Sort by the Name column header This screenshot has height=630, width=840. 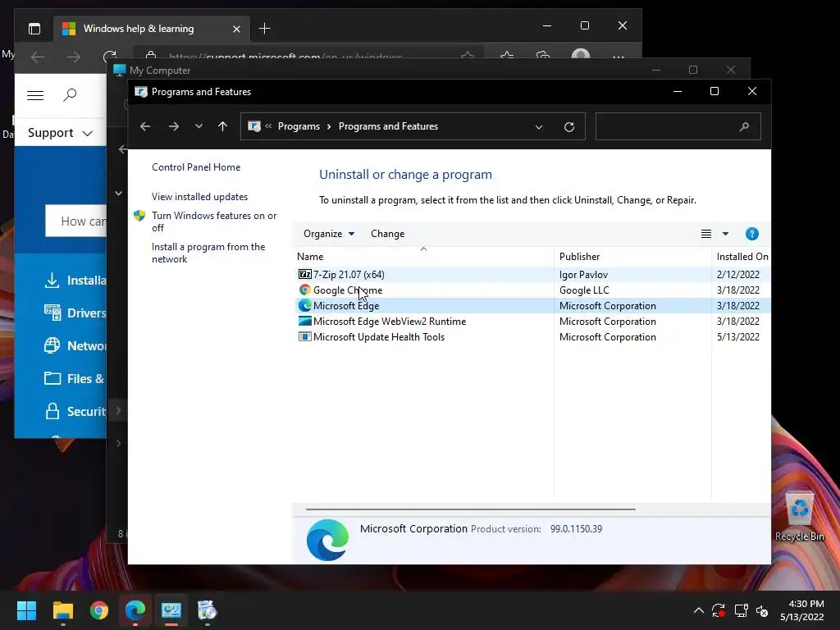coord(424,257)
